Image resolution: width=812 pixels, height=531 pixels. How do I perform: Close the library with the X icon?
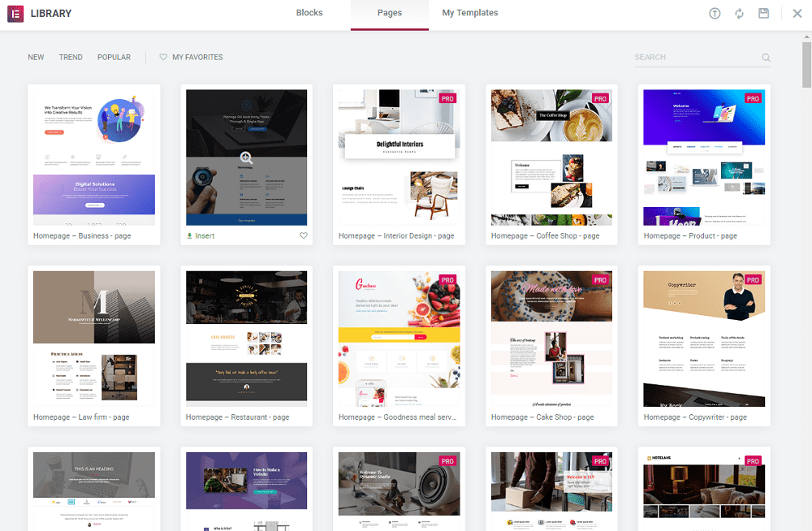click(797, 14)
